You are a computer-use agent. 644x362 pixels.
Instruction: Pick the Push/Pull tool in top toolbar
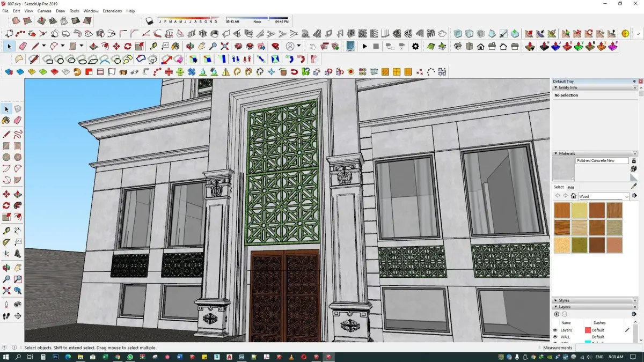pos(93,46)
